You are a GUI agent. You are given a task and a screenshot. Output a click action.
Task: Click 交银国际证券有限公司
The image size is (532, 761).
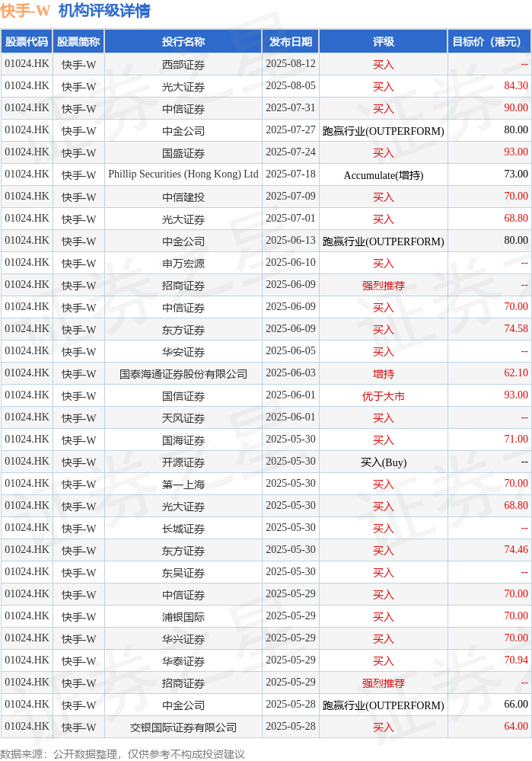click(183, 727)
